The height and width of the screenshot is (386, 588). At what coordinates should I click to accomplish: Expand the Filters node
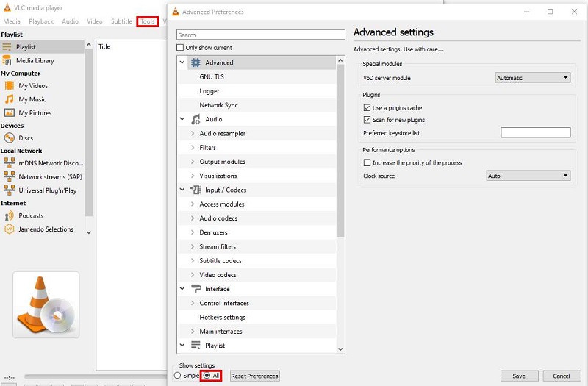[193, 148]
